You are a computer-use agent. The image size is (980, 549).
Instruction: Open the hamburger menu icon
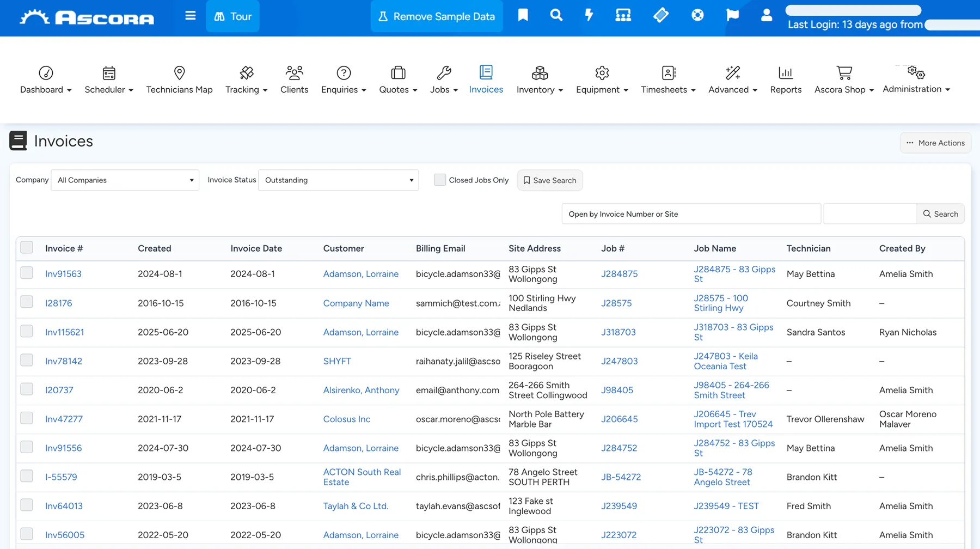pos(190,16)
